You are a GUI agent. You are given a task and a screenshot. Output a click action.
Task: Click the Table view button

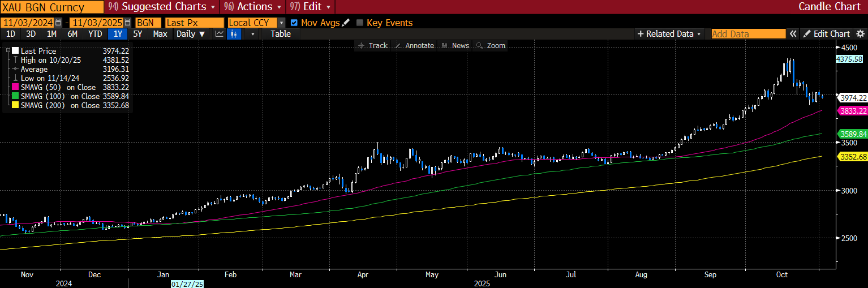tap(281, 34)
